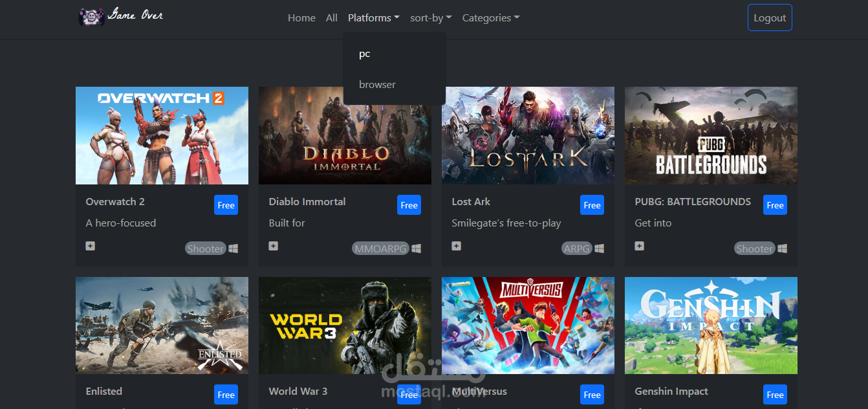Click the Diablo Immortal title text
Viewport: 868px width, 409px height.
307,202
